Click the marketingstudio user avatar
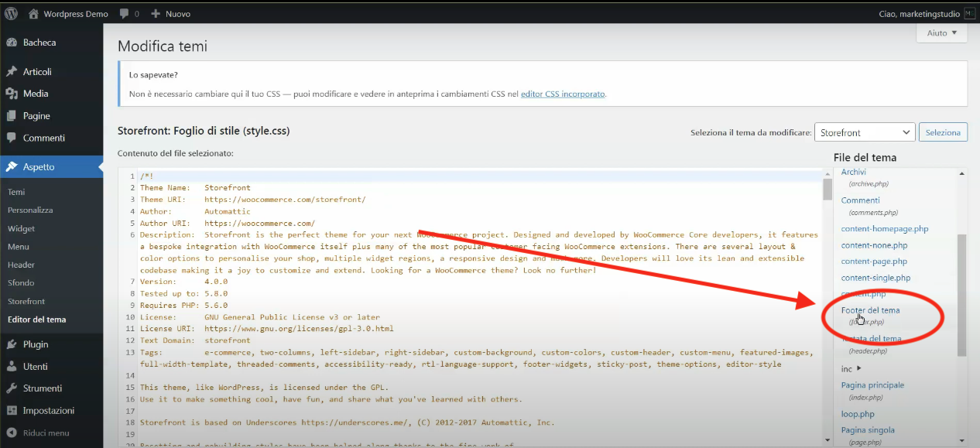 coord(968,14)
